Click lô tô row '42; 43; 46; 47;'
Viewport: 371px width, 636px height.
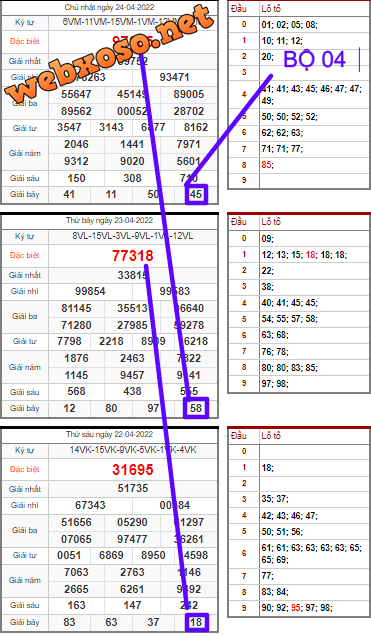click(x=290, y=516)
